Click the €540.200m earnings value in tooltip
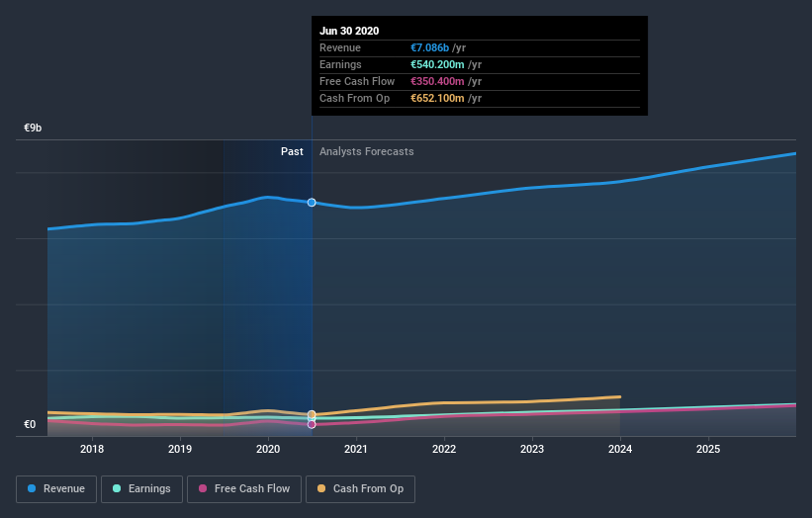Screen dimensions: 812x518 tap(437, 64)
